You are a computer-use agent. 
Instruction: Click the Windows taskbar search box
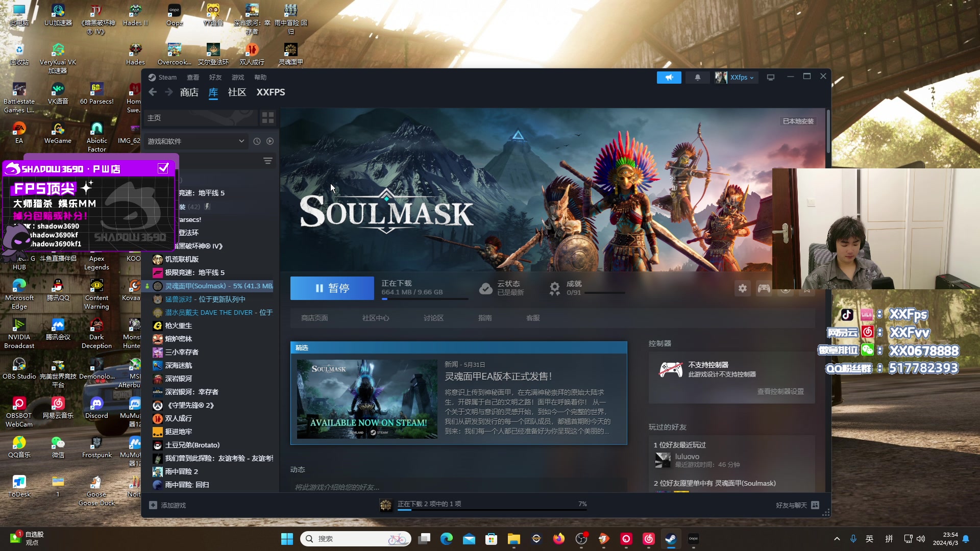pos(356,539)
